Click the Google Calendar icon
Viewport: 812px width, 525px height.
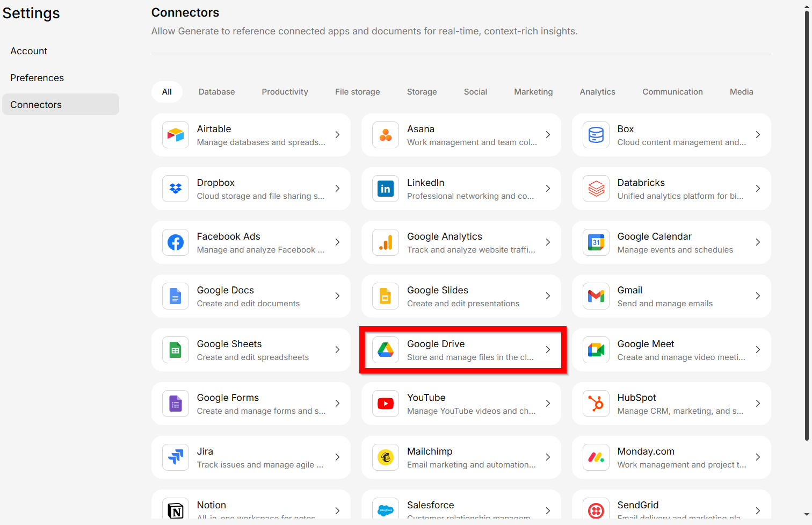pyautogui.click(x=596, y=242)
